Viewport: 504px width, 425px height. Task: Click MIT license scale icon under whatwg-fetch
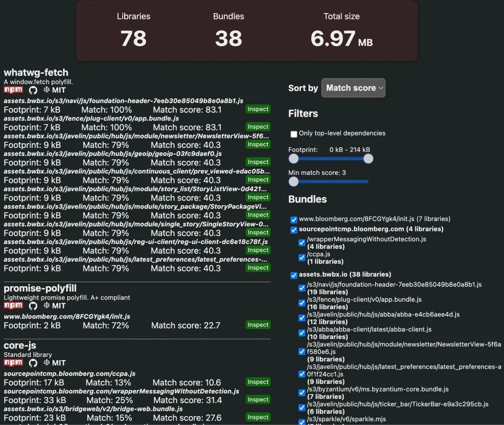[x=47, y=90]
